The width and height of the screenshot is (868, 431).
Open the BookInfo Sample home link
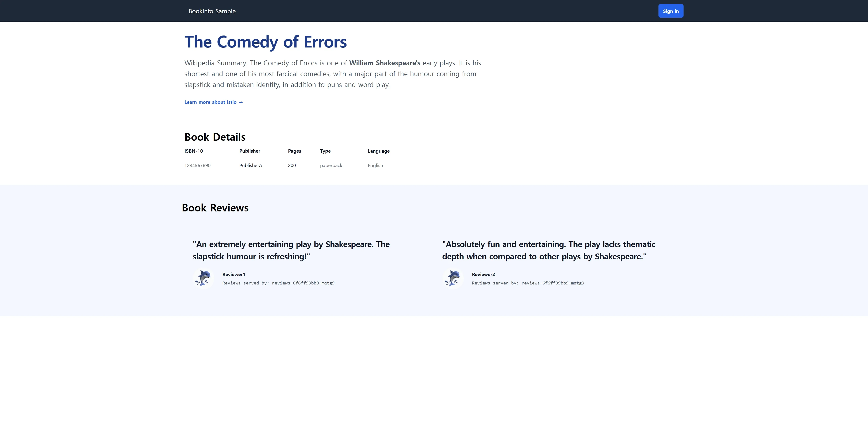click(212, 11)
